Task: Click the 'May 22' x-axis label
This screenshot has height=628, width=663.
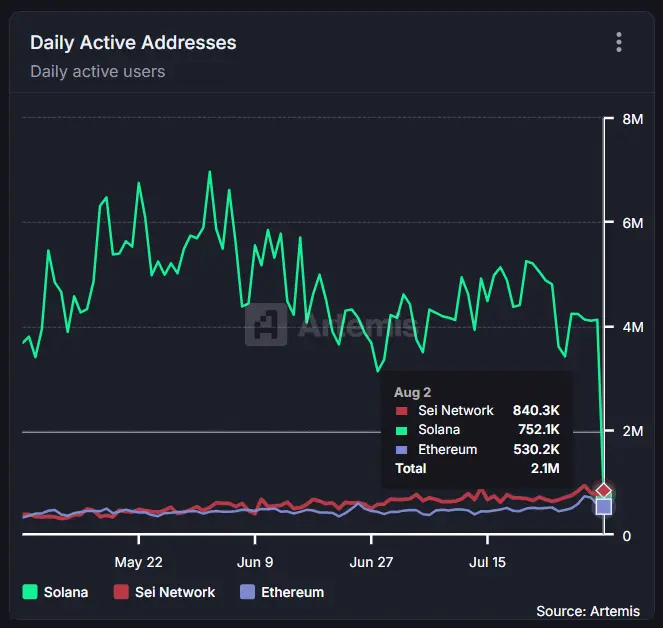Action: [x=138, y=562]
